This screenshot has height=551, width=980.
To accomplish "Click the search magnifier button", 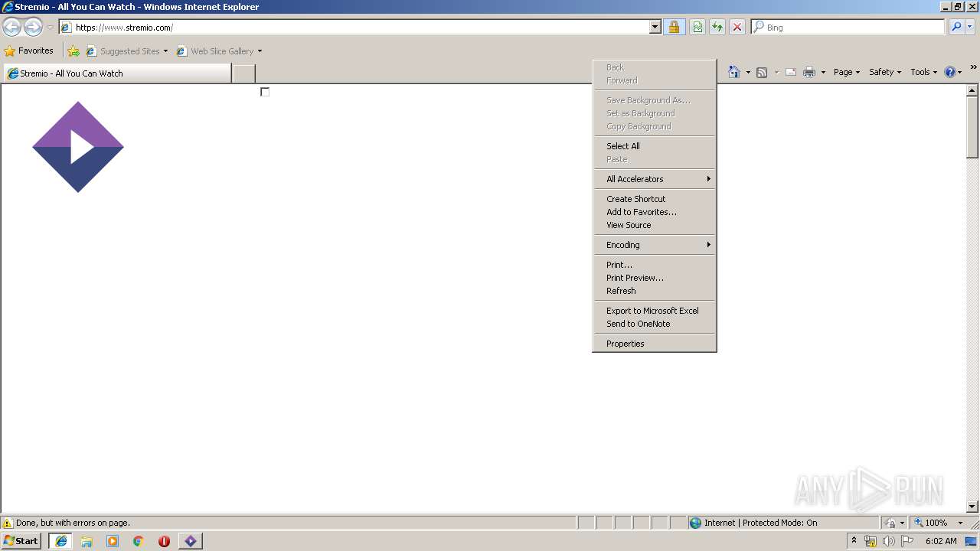I will 956,27.
